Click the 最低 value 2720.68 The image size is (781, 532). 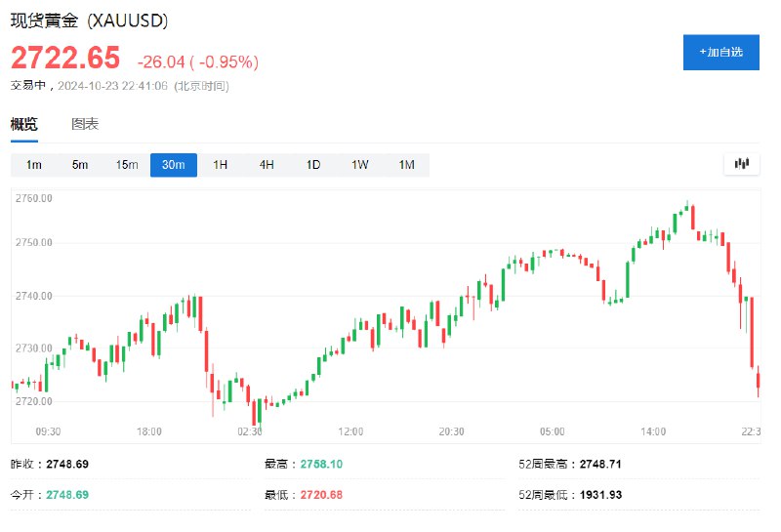(321, 495)
